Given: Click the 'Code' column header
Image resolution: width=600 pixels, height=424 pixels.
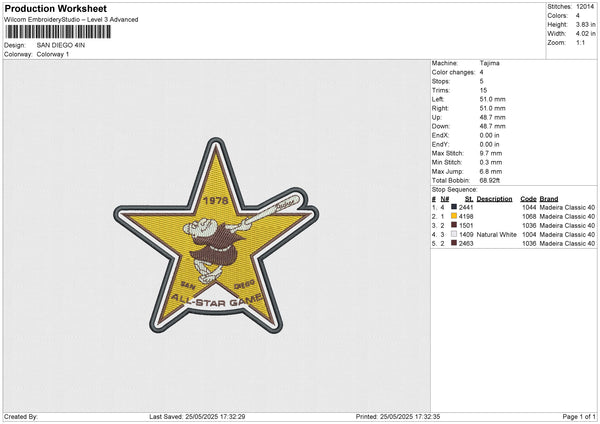Looking at the screenshot, I should coord(528,199).
